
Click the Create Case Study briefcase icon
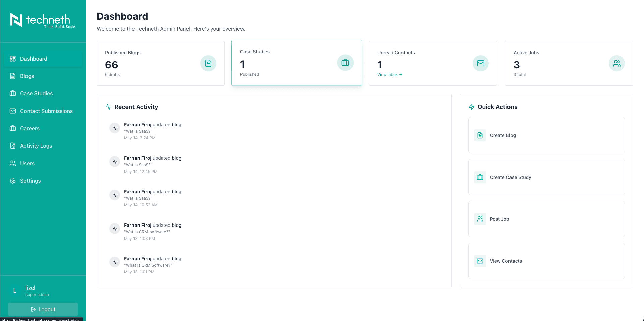click(480, 177)
